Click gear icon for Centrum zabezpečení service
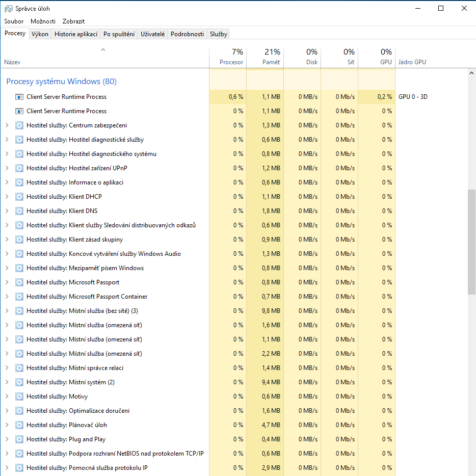Screen dimensions: 476x476 [19, 125]
